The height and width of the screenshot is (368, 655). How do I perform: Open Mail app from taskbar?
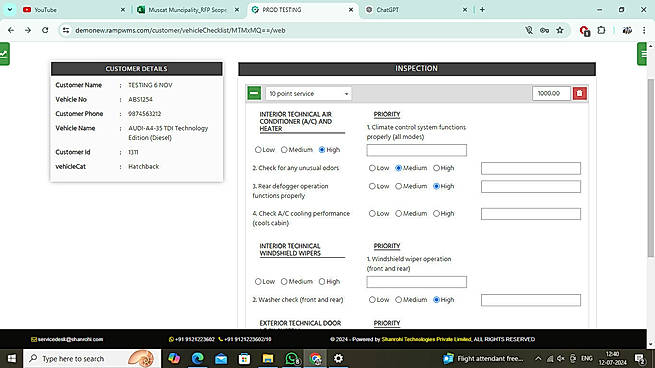point(221,358)
